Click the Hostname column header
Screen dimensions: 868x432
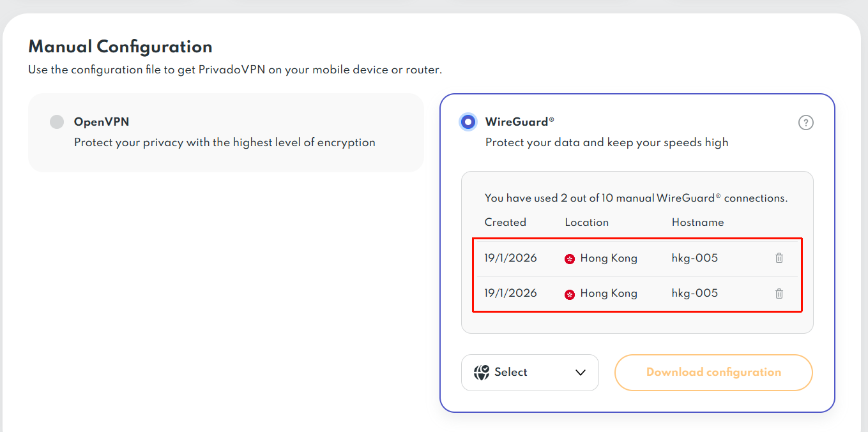click(x=697, y=223)
